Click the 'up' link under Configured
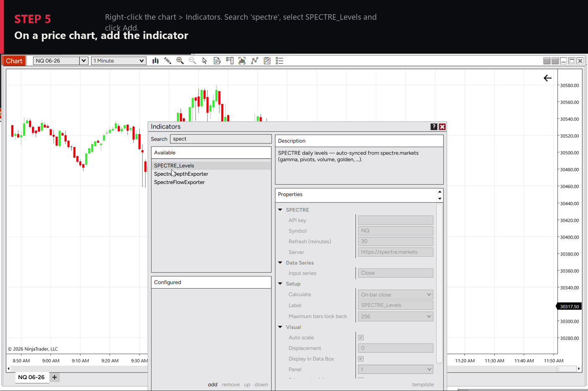588x391 pixels. pos(247,385)
